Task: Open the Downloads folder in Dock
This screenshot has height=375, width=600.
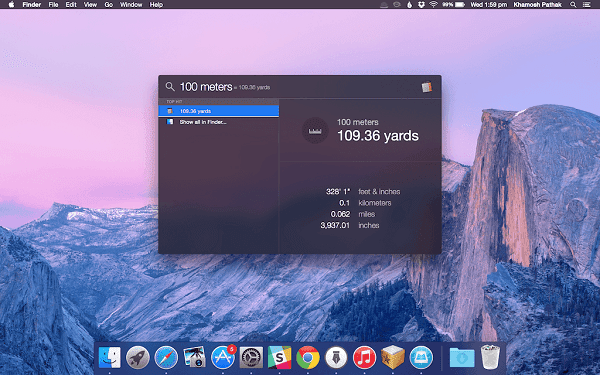Action: pyautogui.click(x=462, y=358)
